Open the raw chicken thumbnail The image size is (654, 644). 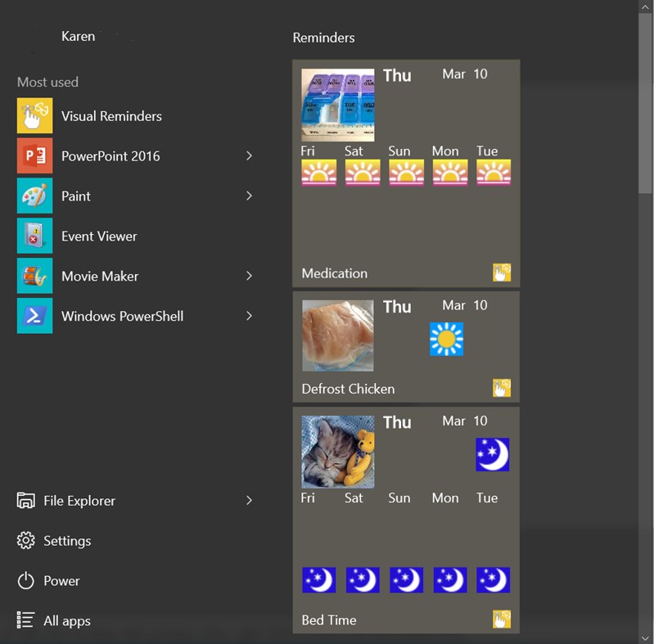coord(338,336)
